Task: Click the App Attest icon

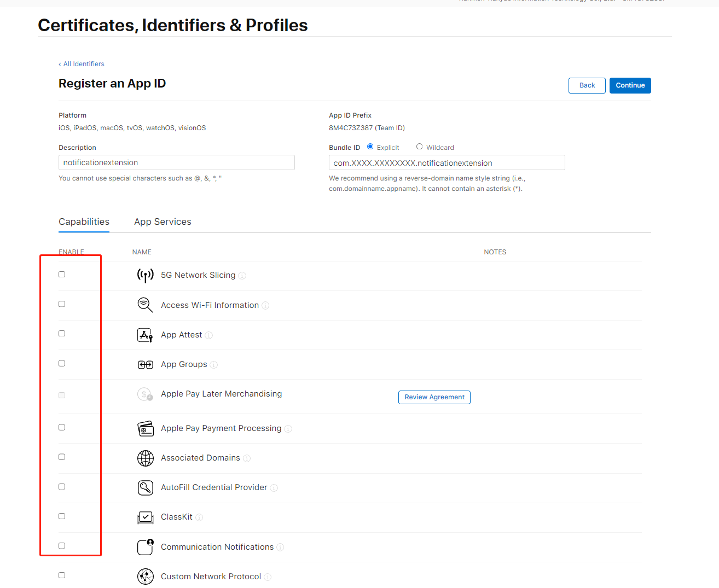Action: point(145,335)
